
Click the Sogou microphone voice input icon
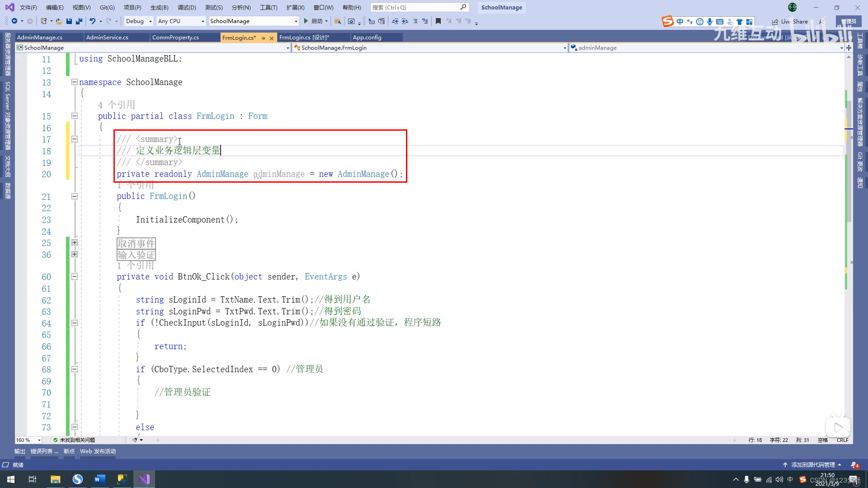tap(710, 22)
